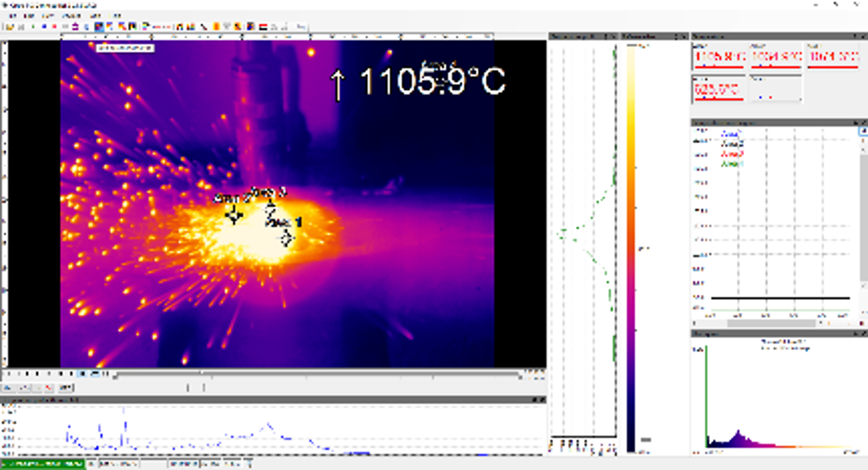Hit the red record icon in toolbar

(54, 27)
